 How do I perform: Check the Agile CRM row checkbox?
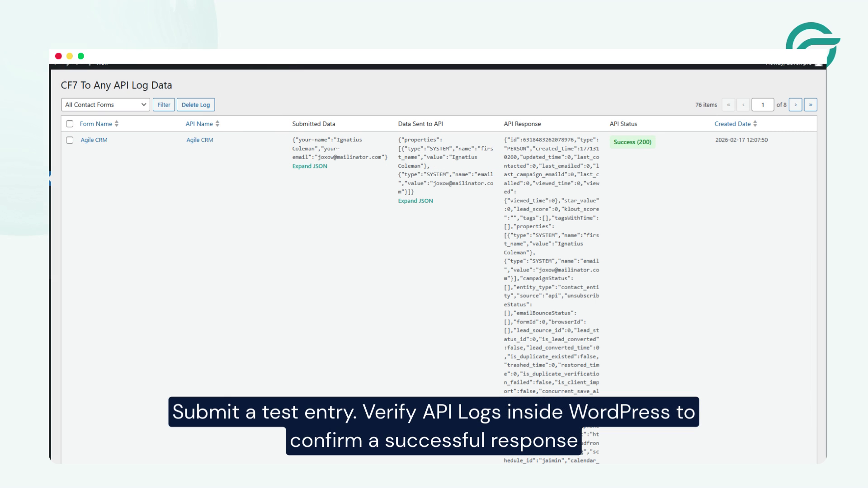70,140
